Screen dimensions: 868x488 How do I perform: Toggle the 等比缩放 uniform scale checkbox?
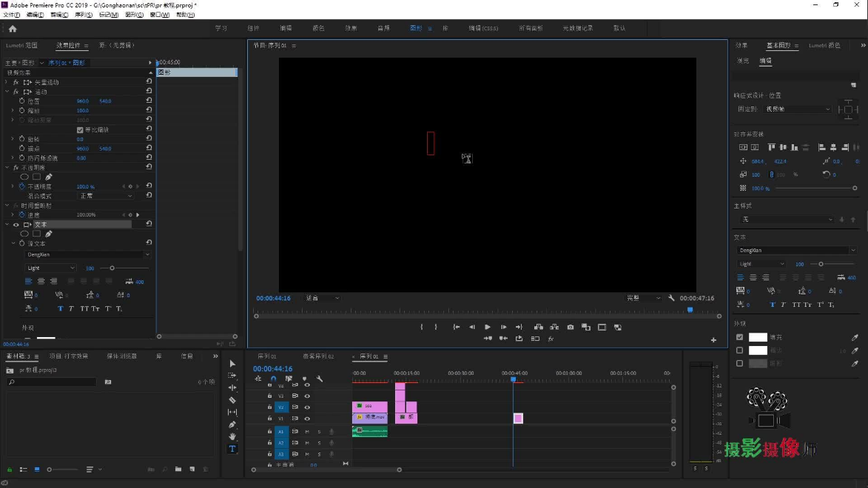click(x=80, y=129)
